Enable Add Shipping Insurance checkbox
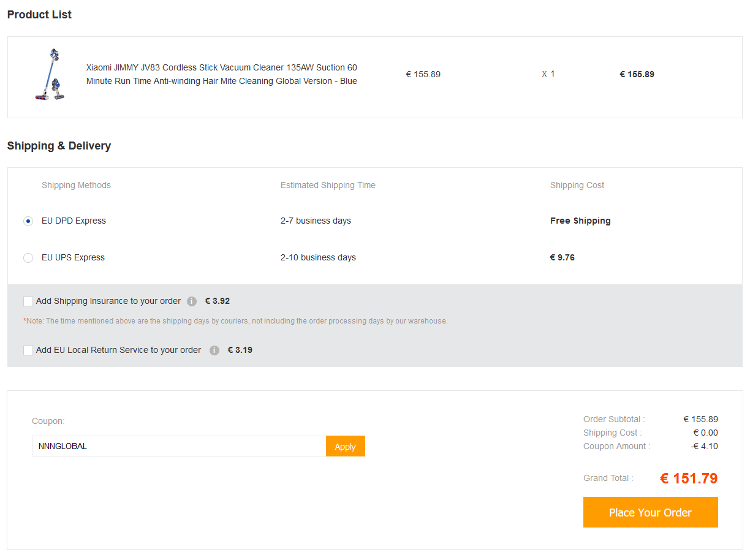The width and height of the screenshot is (750, 560). tap(28, 301)
